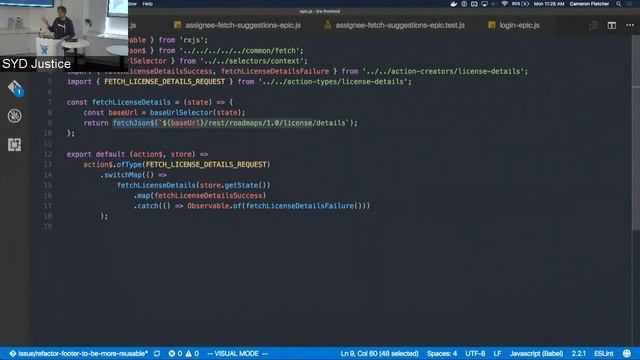Click Observable.of in the catch line
Image resolution: width=640 pixels, height=360 pixels.
click(214, 205)
